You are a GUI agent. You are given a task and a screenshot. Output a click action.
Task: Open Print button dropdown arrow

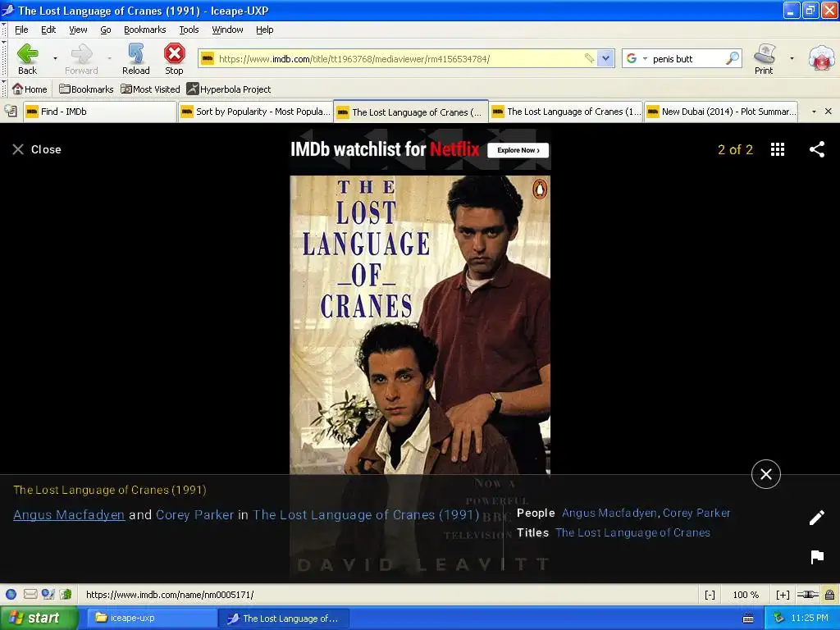click(792, 58)
